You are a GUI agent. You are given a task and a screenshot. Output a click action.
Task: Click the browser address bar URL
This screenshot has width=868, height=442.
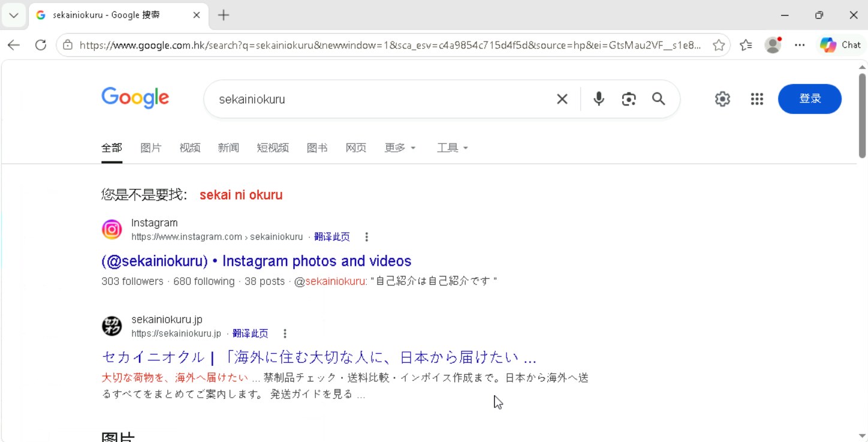tap(390, 45)
